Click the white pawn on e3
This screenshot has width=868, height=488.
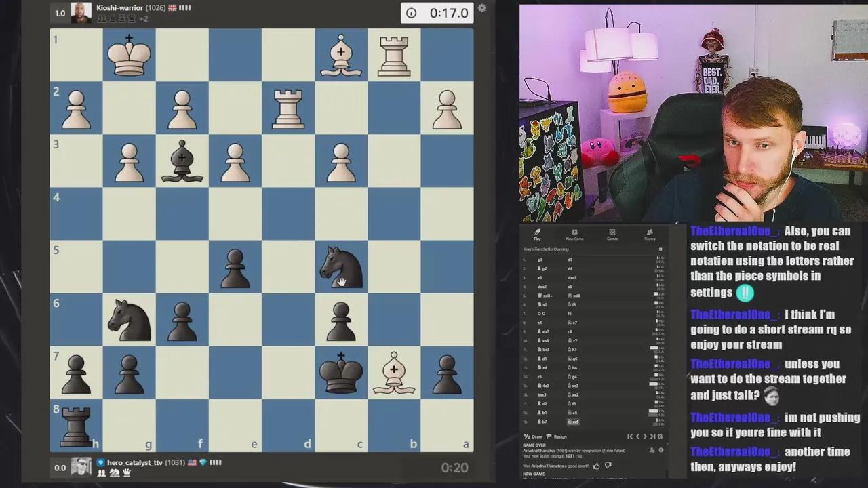coord(235,161)
